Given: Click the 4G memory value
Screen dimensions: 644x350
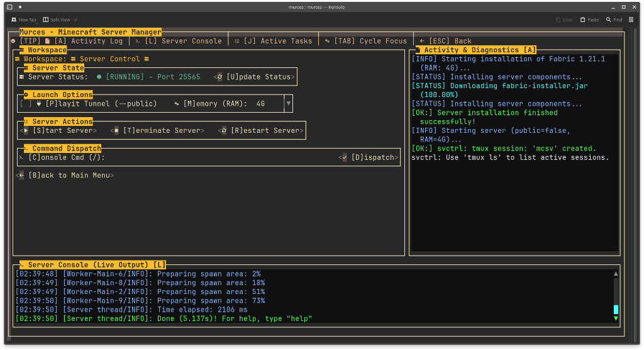Looking at the screenshot, I should pyautogui.click(x=260, y=104).
